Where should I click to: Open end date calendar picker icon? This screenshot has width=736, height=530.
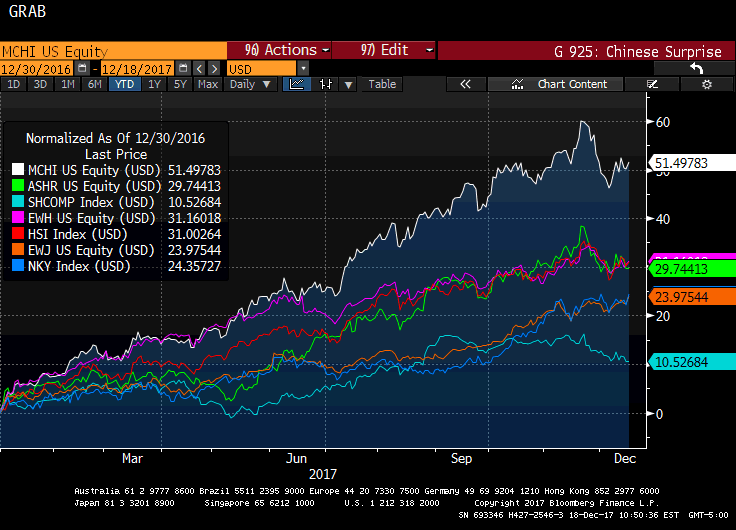[x=183, y=69]
